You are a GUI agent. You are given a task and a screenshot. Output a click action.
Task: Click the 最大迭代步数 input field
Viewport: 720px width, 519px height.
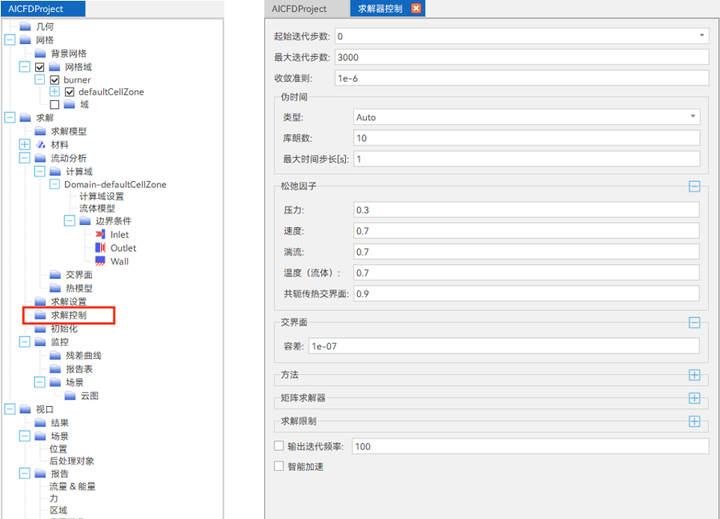pyautogui.click(x=522, y=57)
